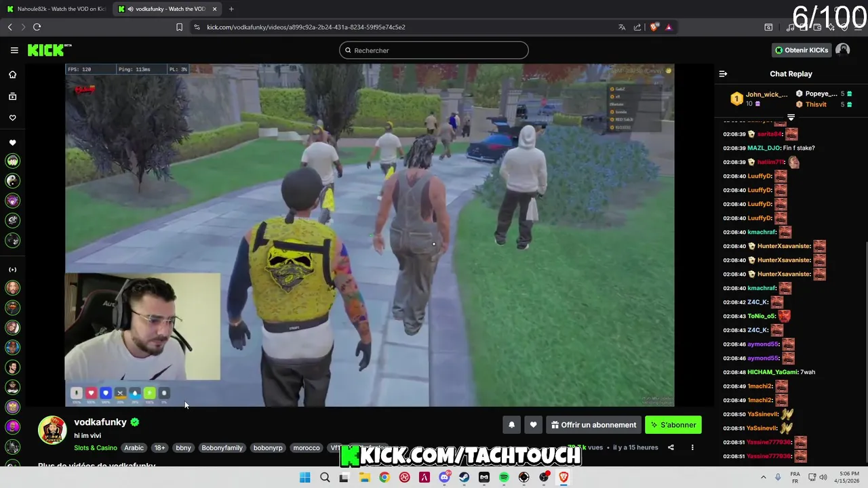Viewport: 868px width, 488px height.
Task: Show hidden system tray icons
Action: tap(763, 477)
